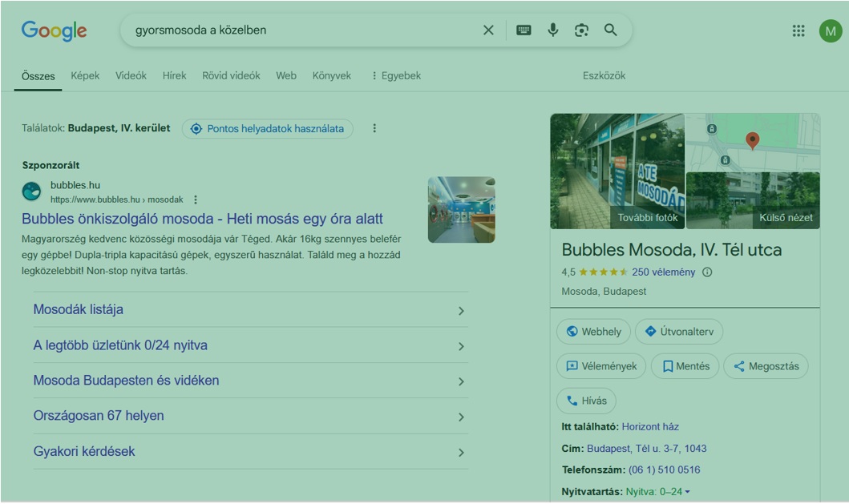Open Google Lens image search icon
The image size is (849, 504).
click(581, 30)
